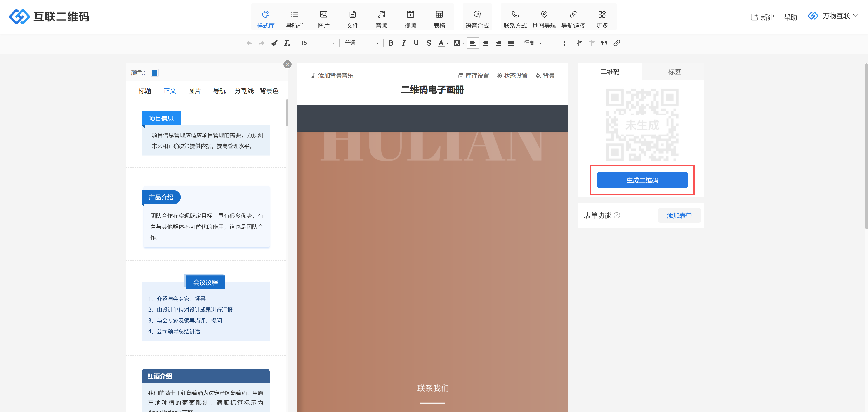Expand the 普通 paragraph style dropdown
Viewport: 868px width, 412px height.
click(362, 43)
